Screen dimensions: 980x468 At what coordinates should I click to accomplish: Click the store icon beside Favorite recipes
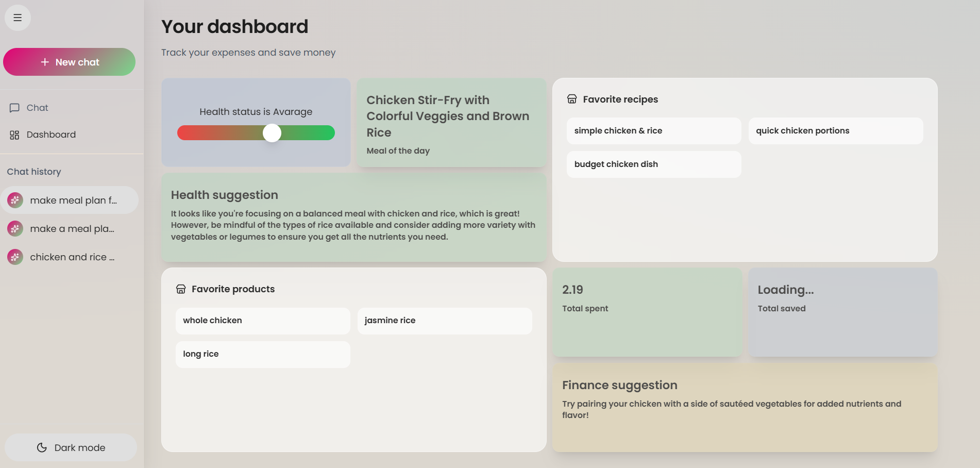(x=572, y=99)
